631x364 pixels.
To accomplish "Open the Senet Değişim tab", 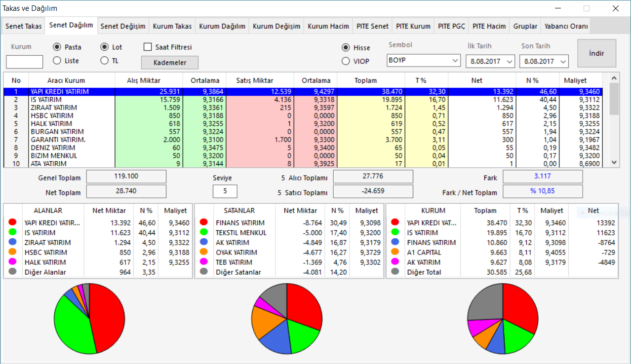I will click(x=122, y=26).
